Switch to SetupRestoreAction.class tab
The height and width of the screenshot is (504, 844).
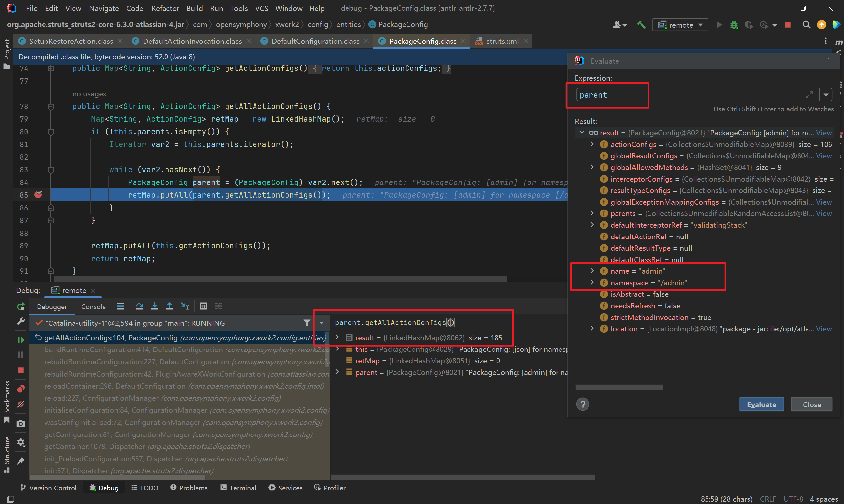pos(71,41)
